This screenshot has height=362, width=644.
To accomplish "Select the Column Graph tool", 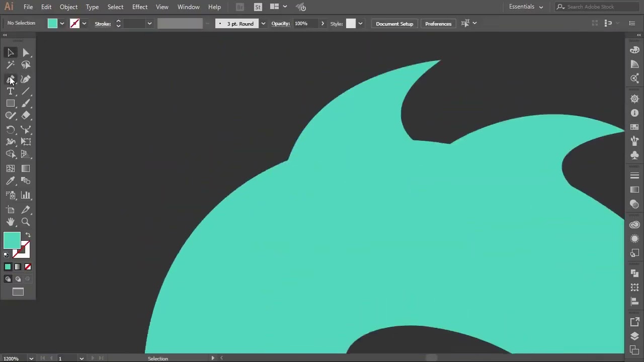I will point(26,196).
